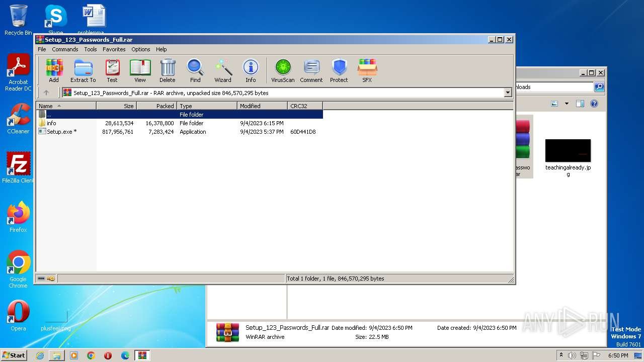Sort by Name column header

66,106
